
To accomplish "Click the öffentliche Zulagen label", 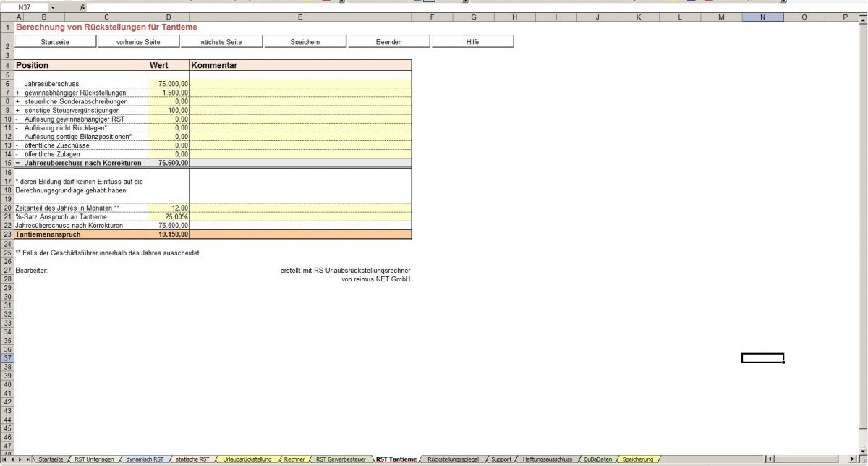I will 54,154.
